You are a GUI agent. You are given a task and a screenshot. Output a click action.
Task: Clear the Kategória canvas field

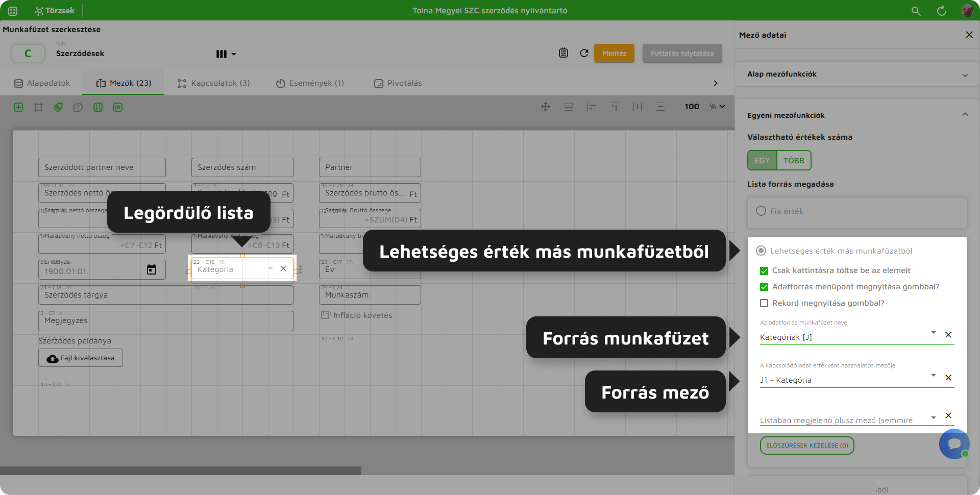tap(283, 268)
